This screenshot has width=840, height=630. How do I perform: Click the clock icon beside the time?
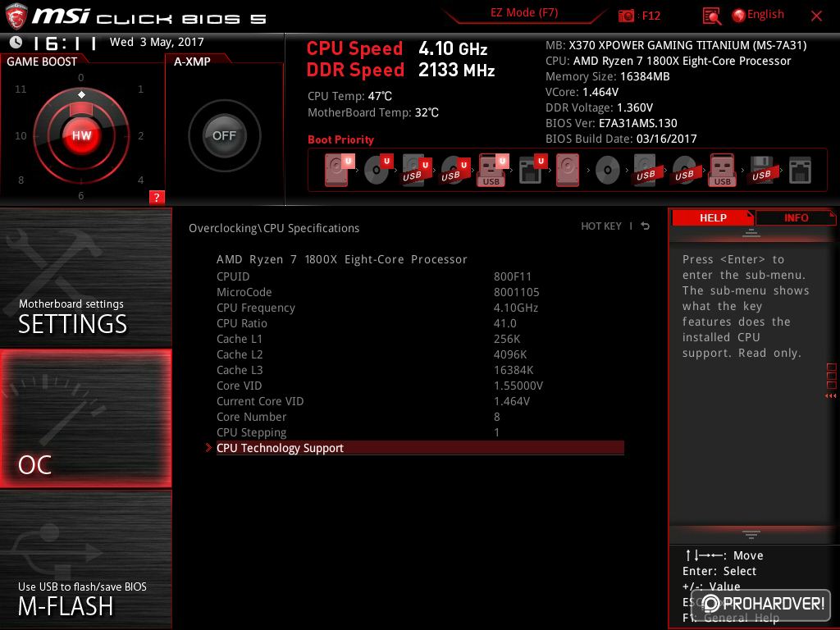coord(16,42)
